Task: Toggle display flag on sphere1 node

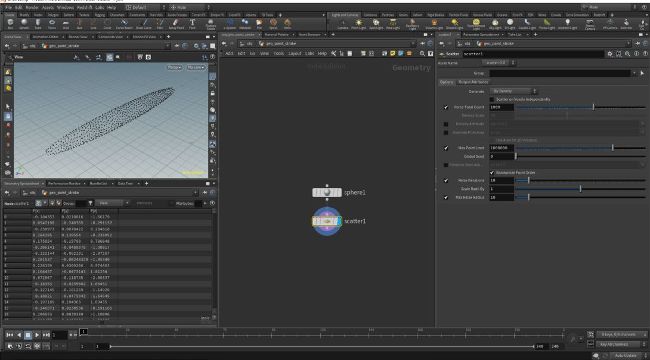Action: [340, 192]
